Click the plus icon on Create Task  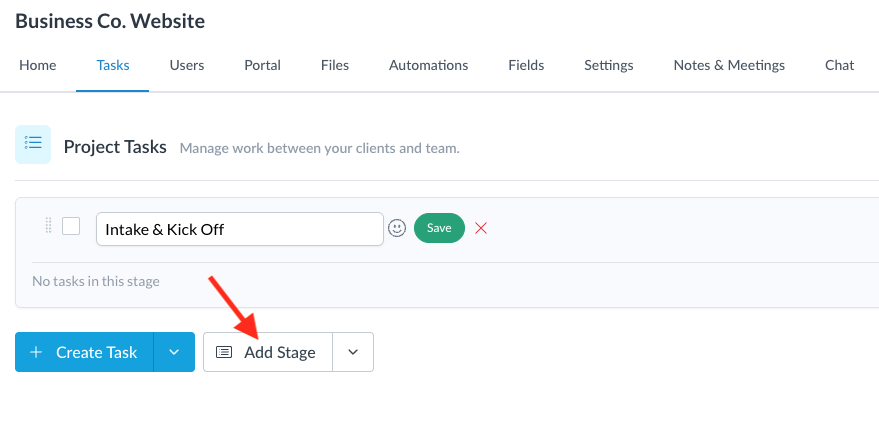pos(36,352)
